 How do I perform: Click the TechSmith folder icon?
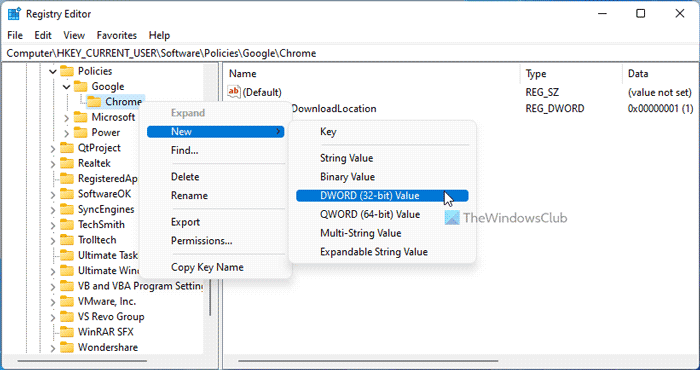click(67, 224)
